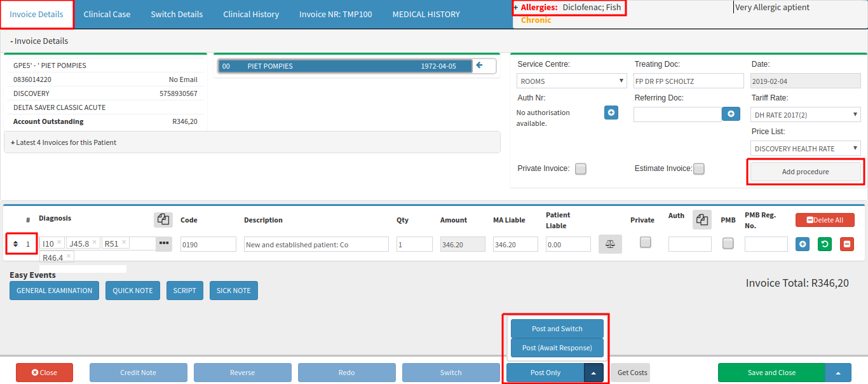
Task: Add a referring doctor with the plus icon
Action: [x=731, y=114]
